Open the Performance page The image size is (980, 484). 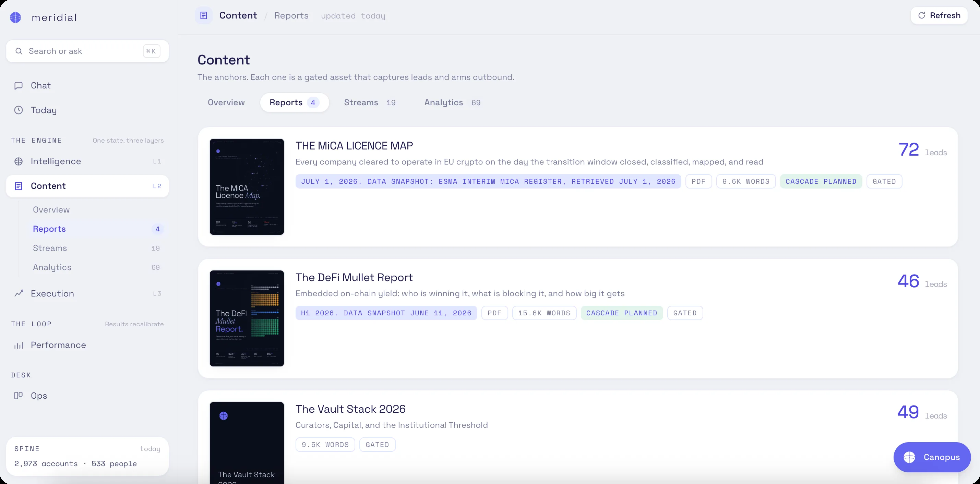(87, 345)
